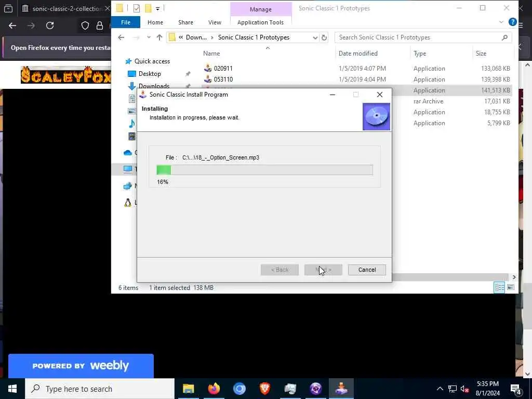Go back in Firefox browser
This screenshot has height=399, width=532.
click(x=12, y=25)
